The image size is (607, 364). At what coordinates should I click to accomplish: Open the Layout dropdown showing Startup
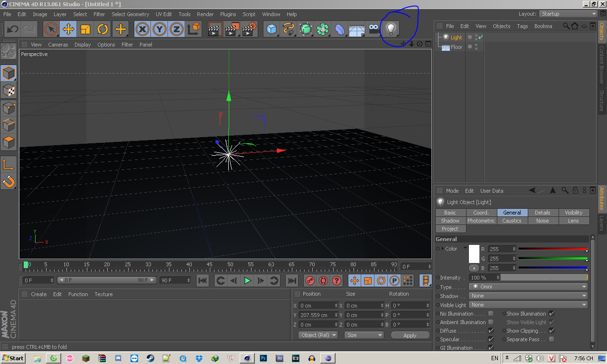coord(568,14)
